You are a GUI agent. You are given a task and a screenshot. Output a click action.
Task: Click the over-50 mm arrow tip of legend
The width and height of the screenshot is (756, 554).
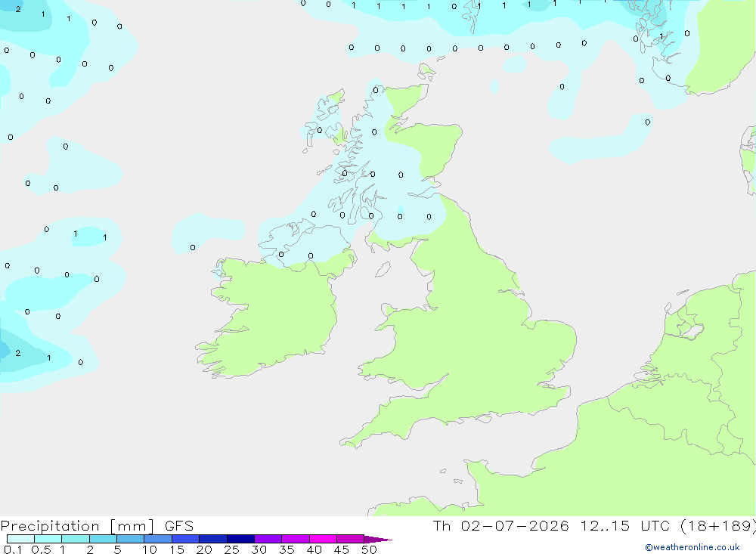[378, 540]
